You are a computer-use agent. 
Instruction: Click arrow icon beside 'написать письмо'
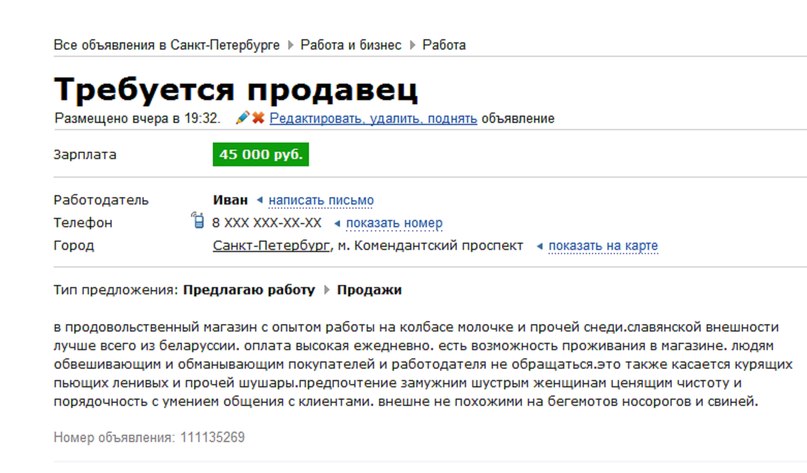(x=260, y=200)
